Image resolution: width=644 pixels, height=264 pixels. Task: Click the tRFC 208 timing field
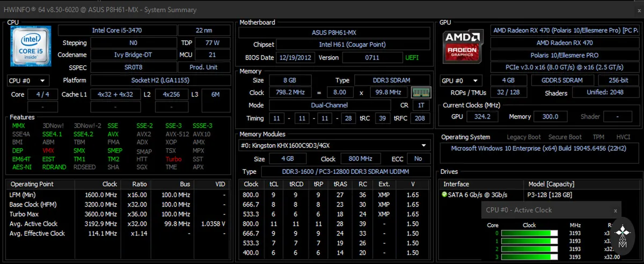pos(420,118)
